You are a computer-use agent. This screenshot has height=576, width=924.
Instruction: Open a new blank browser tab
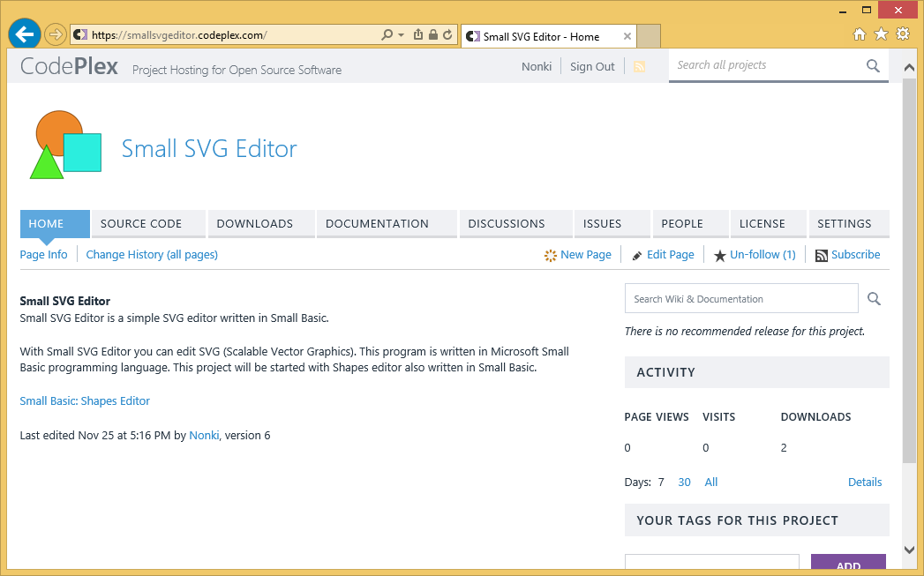click(x=649, y=36)
